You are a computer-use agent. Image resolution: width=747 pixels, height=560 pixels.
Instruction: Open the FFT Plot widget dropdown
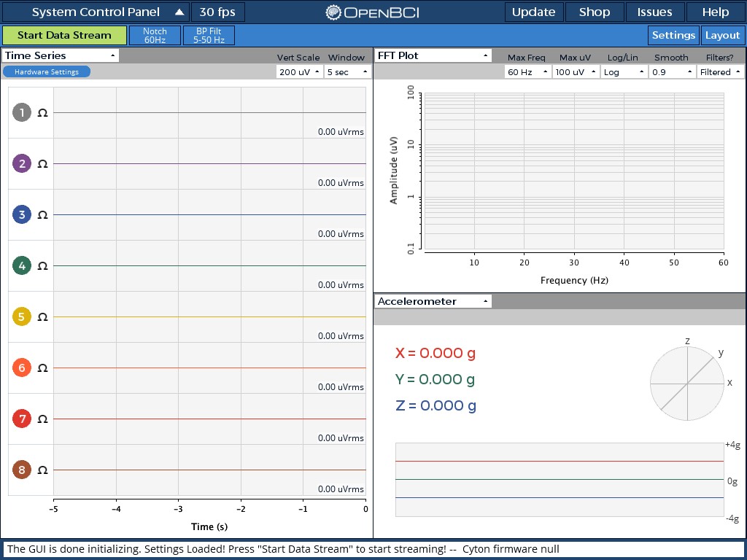tap(433, 55)
